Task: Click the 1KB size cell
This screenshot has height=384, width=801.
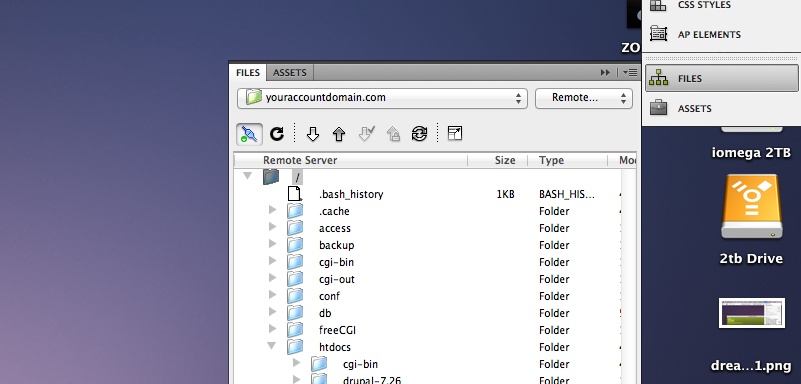Action: click(505, 194)
